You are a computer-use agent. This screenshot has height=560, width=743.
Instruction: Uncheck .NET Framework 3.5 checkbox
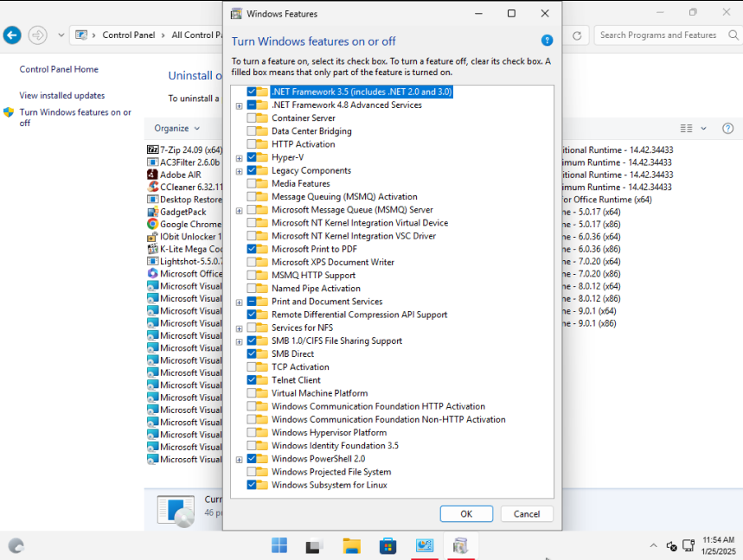point(252,92)
